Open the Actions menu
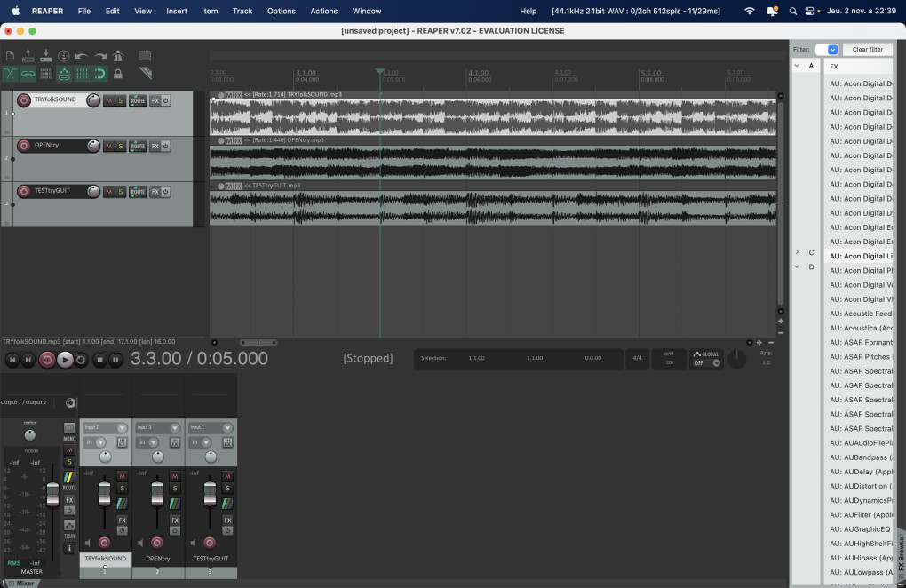906x588 pixels. coord(323,11)
